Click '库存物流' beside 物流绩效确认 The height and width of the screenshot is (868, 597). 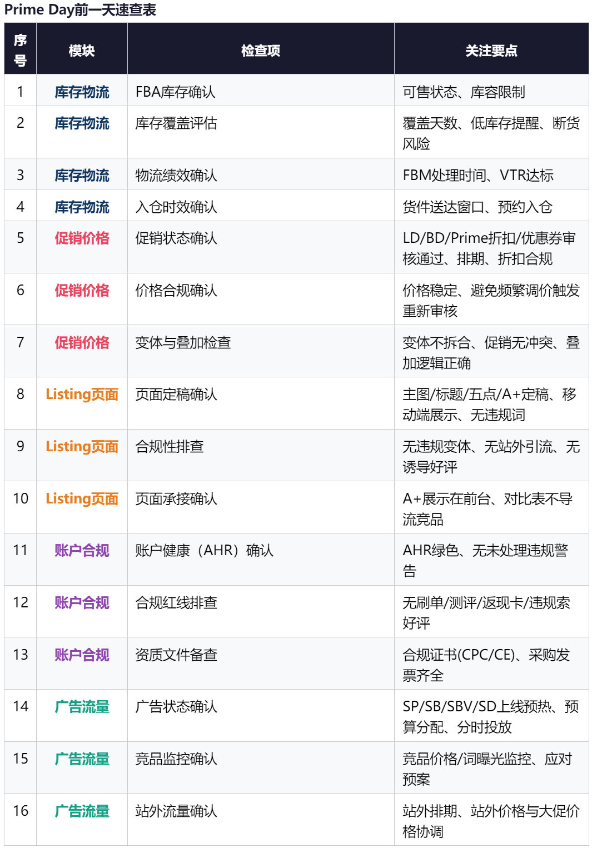(82, 175)
